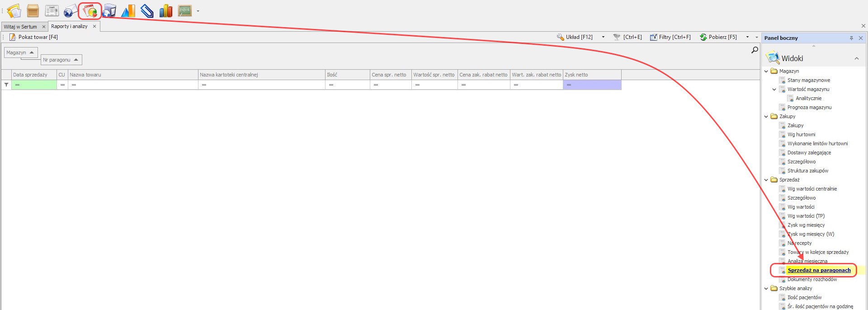Click the colorful bar chart toolbar icon
The height and width of the screenshot is (310, 868).
point(166,10)
